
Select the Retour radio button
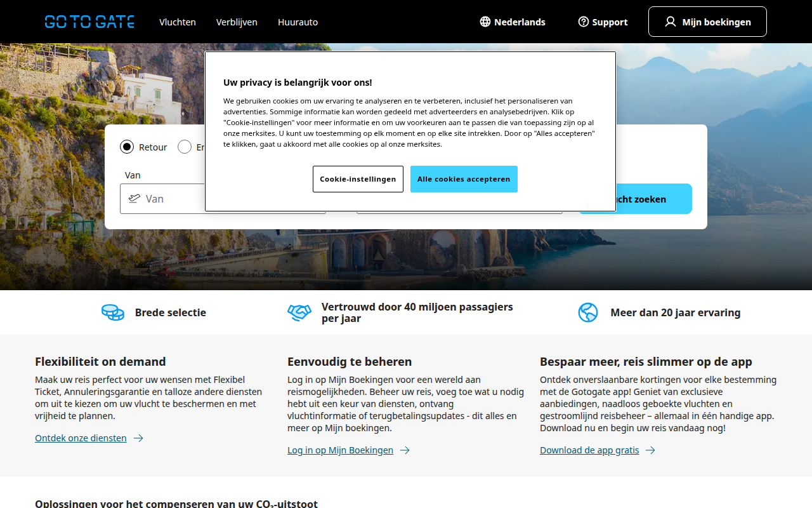(x=127, y=147)
